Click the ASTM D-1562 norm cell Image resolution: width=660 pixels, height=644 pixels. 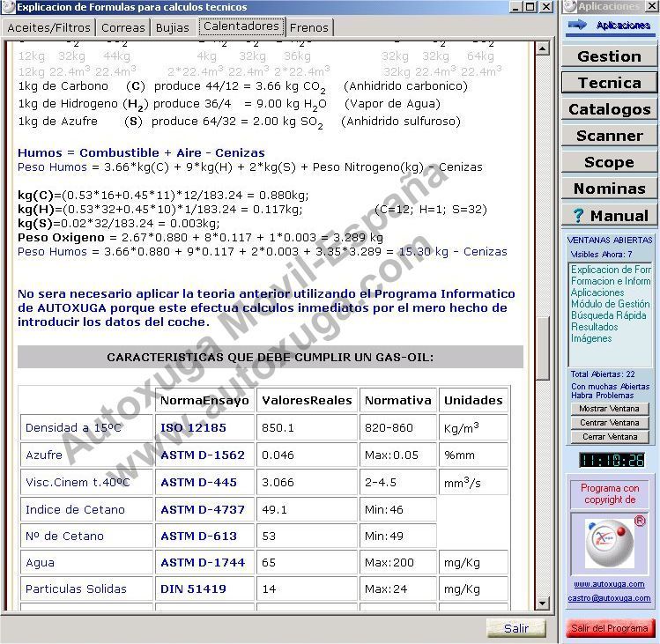204,455
